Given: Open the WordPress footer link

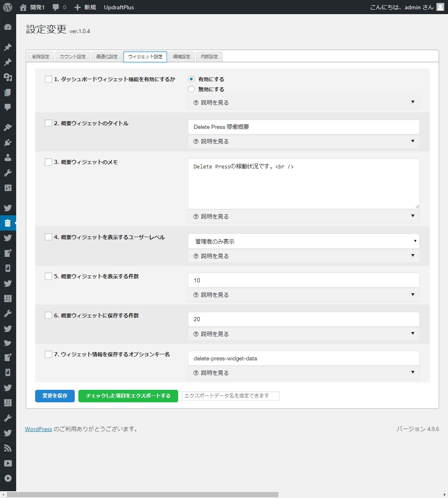Looking at the screenshot, I should [38, 429].
